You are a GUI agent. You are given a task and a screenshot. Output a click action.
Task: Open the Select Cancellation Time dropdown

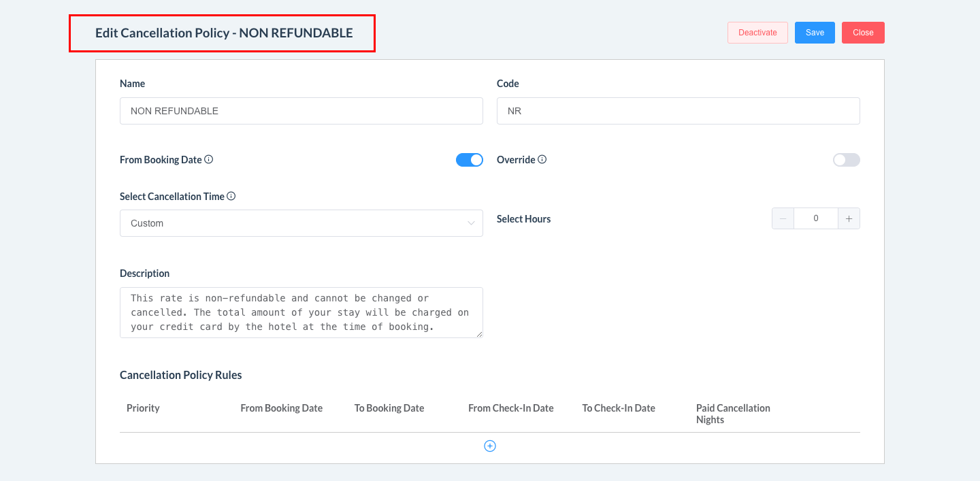point(301,223)
